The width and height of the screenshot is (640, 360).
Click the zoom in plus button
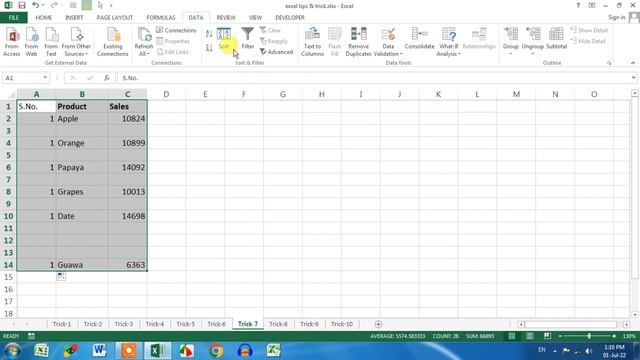614,336
